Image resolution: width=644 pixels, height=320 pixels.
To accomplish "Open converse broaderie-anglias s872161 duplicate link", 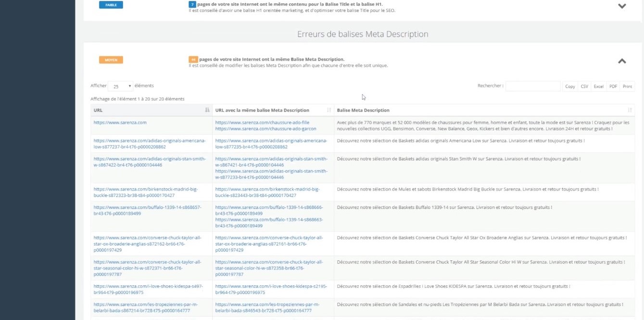I will (269, 244).
